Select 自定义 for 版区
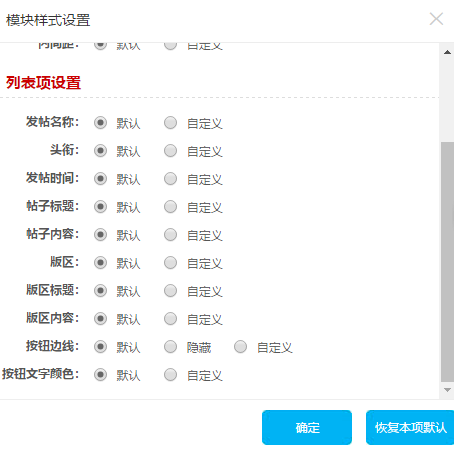 click(x=170, y=263)
